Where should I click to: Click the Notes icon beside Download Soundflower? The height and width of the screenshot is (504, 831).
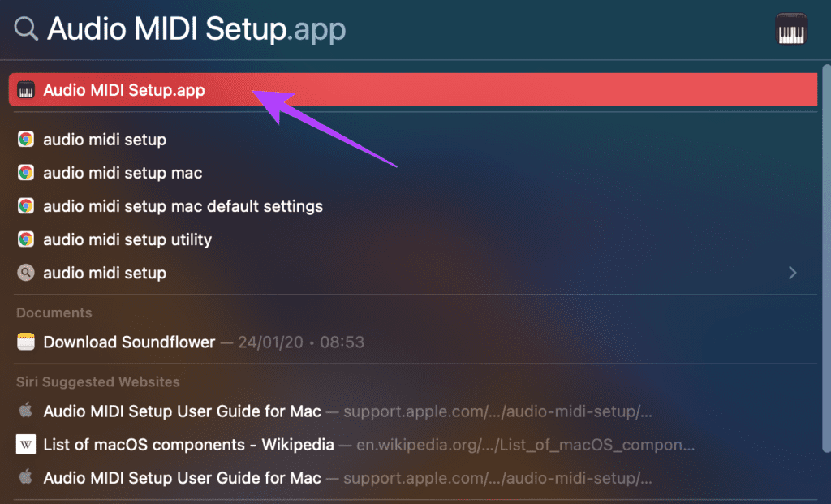pos(25,342)
